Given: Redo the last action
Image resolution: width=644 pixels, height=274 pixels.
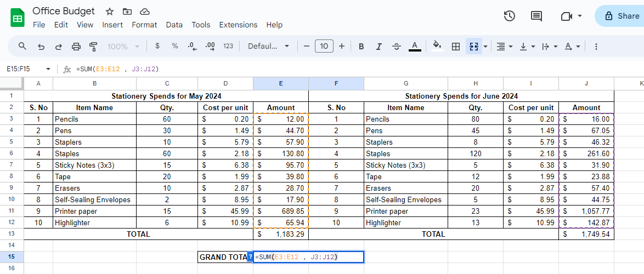Looking at the screenshot, I should (59, 47).
